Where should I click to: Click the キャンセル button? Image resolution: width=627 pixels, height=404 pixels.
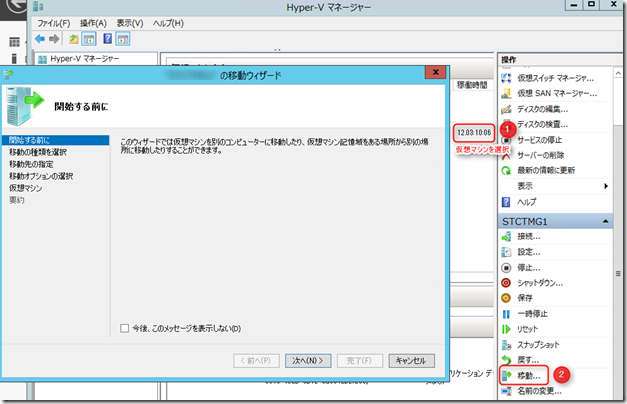[x=411, y=360]
